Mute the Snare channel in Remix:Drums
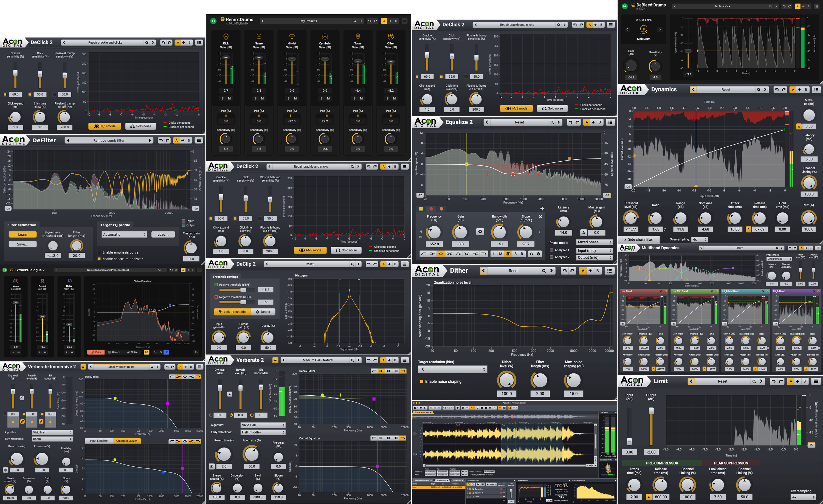The width and height of the screenshot is (823, 504). [x=262, y=98]
